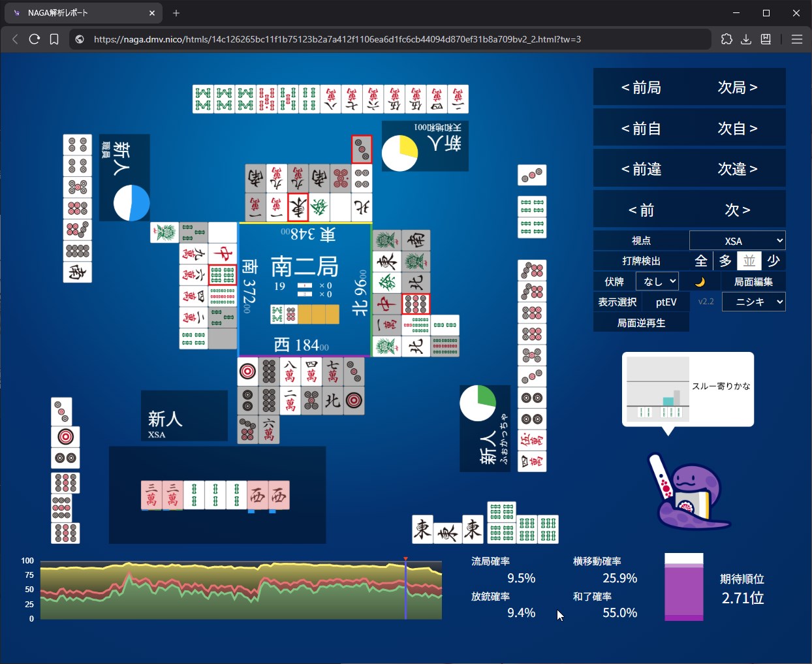This screenshot has height=664, width=812.
Task: Go back with the browser back arrow
Action: coord(15,39)
